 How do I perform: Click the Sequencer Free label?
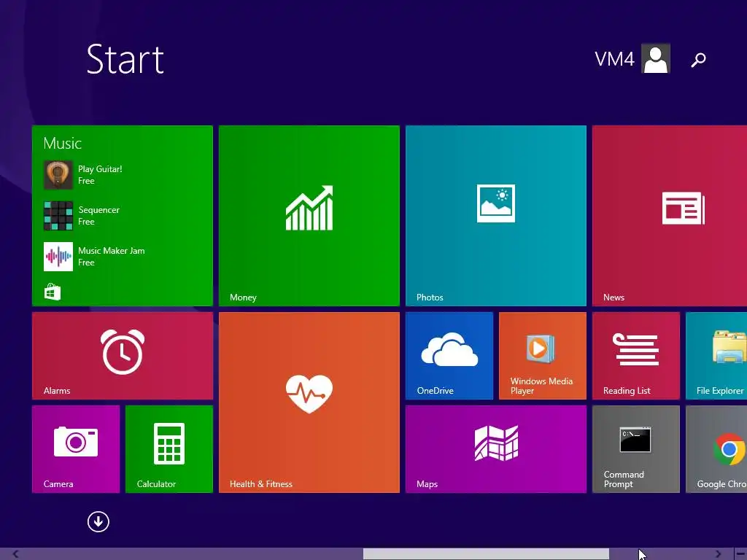tap(98, 216)
